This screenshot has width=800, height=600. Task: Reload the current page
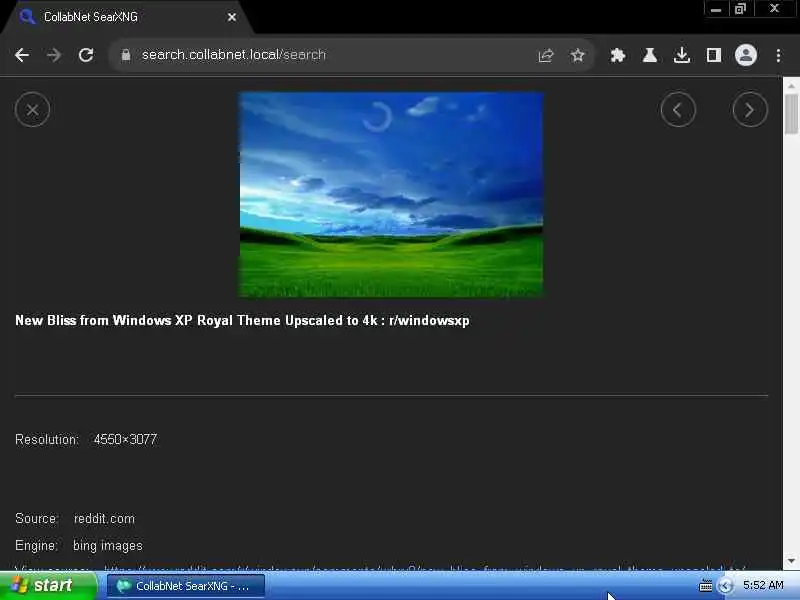[x=86, y=55]
